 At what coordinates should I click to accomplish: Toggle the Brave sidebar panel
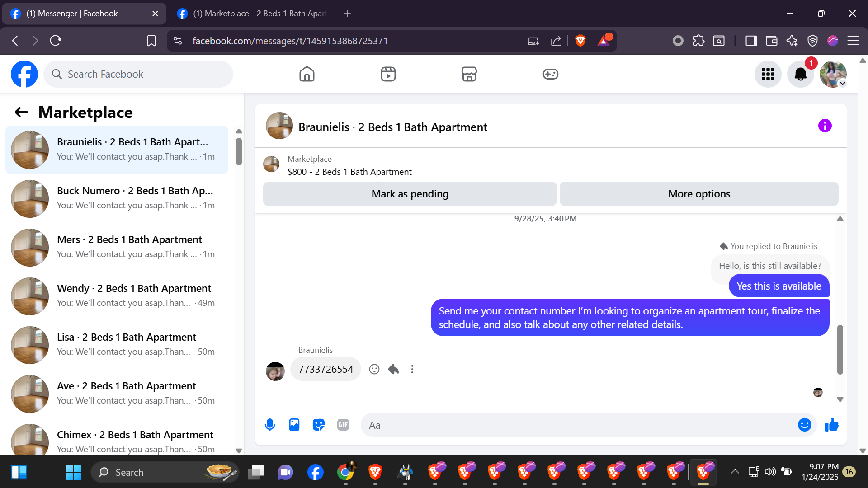point(751,41)
